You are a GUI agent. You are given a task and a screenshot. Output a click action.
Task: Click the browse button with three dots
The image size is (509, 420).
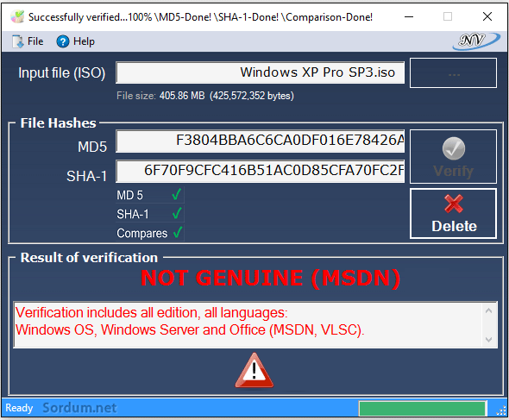[453, 73]
